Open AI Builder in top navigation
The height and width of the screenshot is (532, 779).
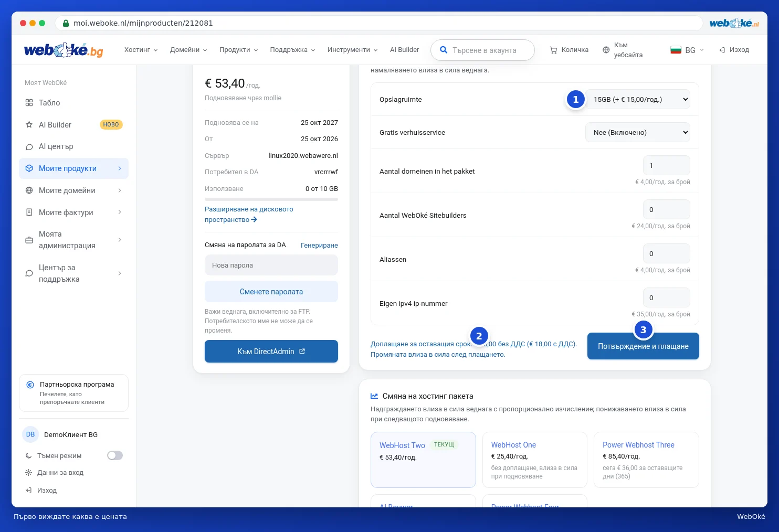[x=404, y=50]
